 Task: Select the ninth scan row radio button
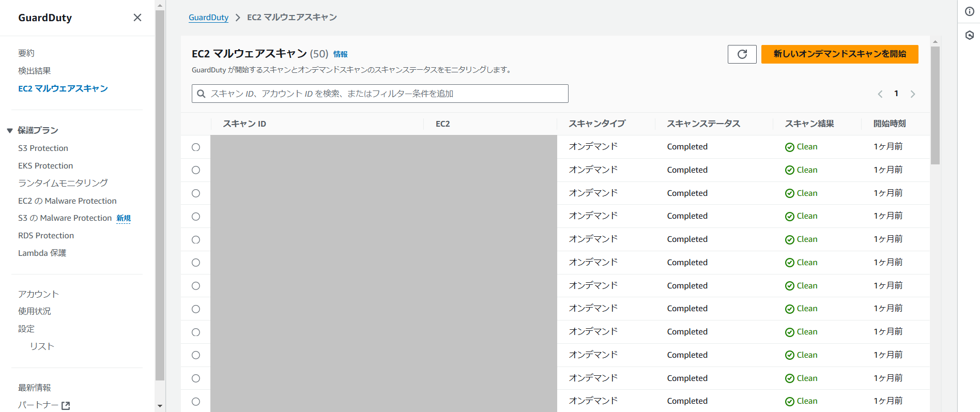pyautogui.click(x=196, y=332)
